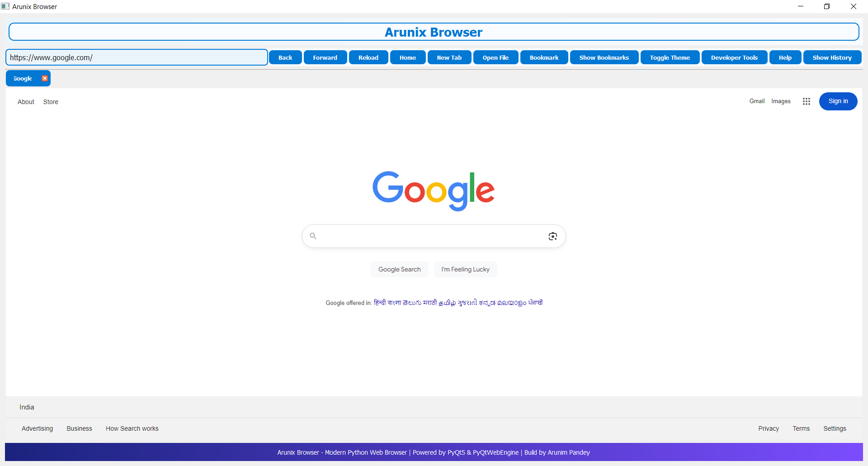The height and width of the screenshot is (466, 868).
Task: Click the Arunix Browser window icon
Action: [5, 6]
